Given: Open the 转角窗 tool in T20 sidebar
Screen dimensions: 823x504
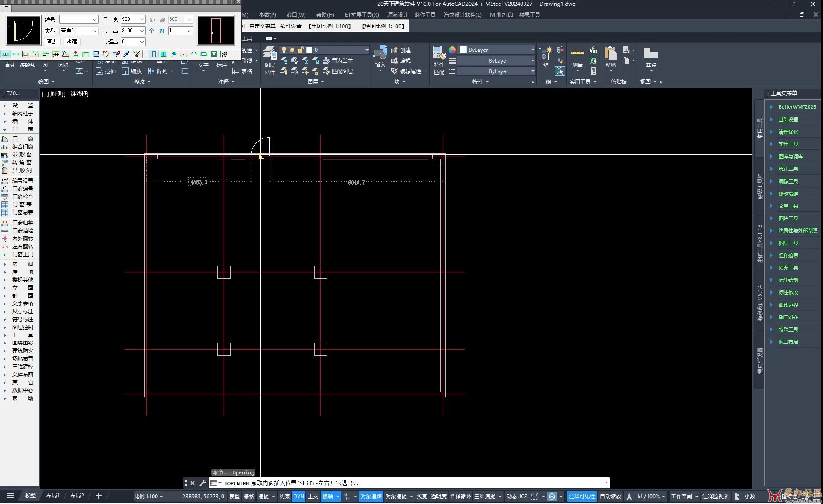Looking at the screenshot, I should pos(18,163).
